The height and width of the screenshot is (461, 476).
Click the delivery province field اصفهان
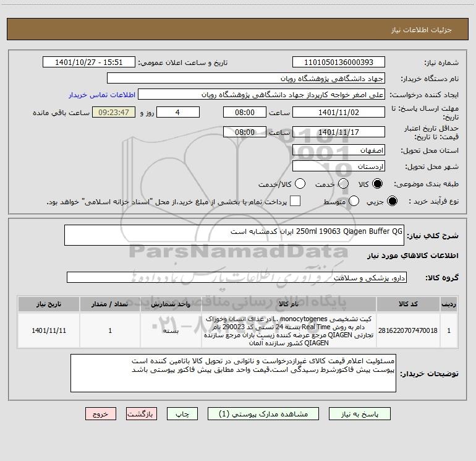(x=339, y=150)
